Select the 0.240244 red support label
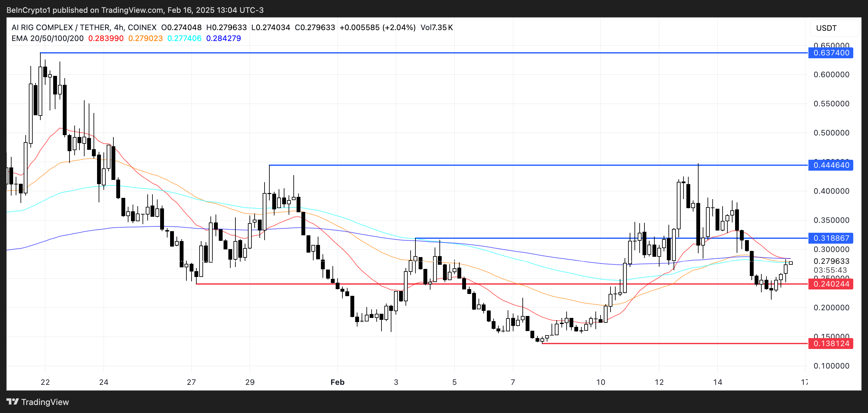 [x=831, y=284]
